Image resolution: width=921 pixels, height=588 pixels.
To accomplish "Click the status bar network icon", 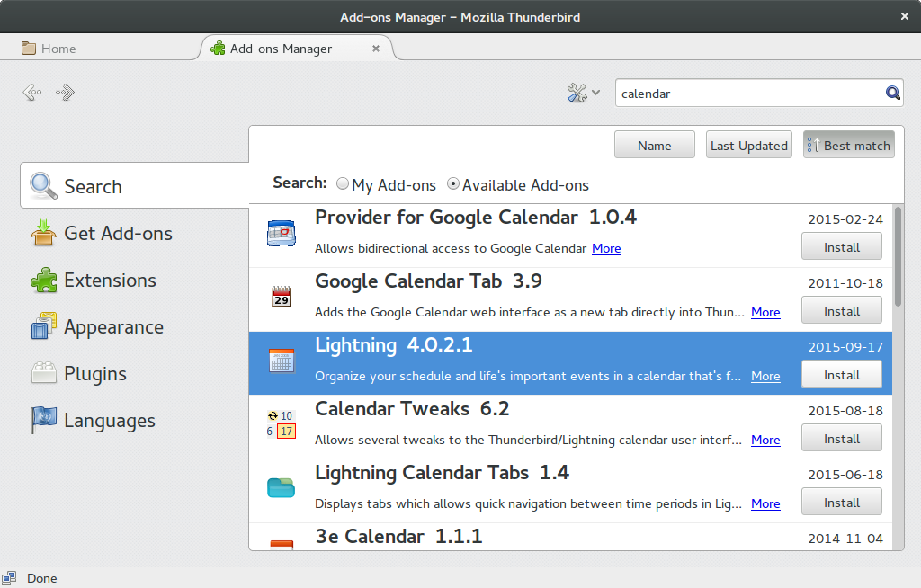I will pos(9,578).
